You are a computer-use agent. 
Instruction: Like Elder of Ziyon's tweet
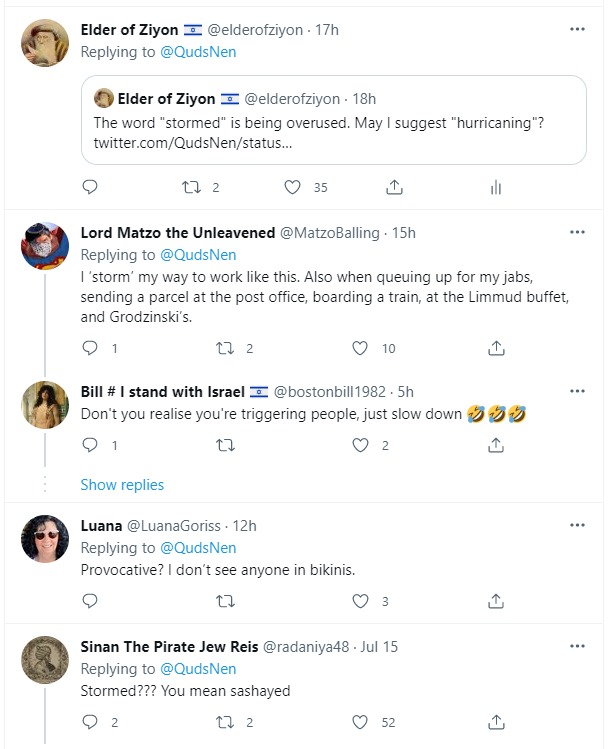pos(293,187)
